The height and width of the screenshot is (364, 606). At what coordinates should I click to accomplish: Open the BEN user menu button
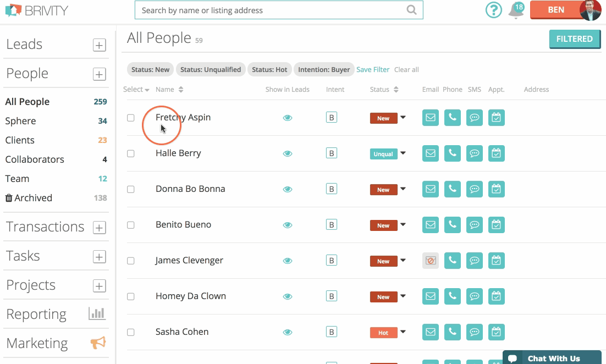pos(556,10)
